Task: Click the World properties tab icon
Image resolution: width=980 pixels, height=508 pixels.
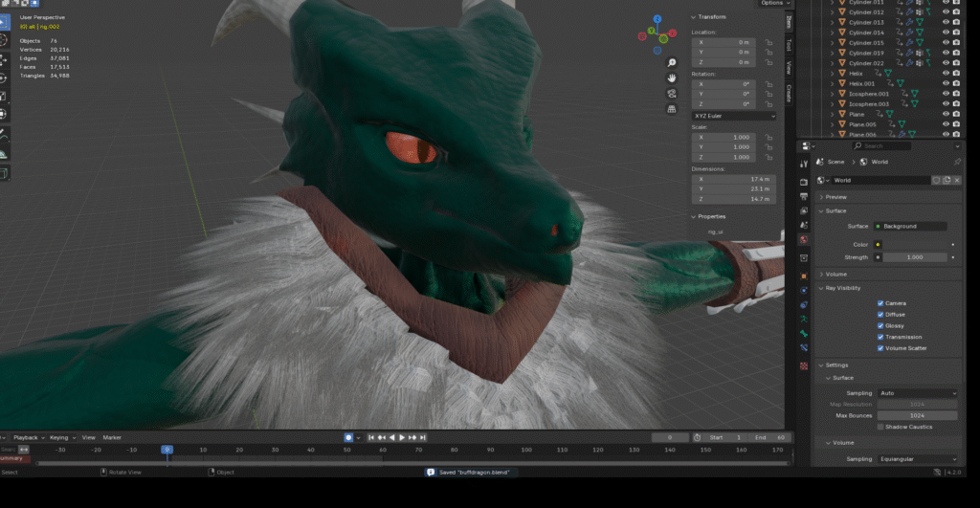Action: pos(804,239)
